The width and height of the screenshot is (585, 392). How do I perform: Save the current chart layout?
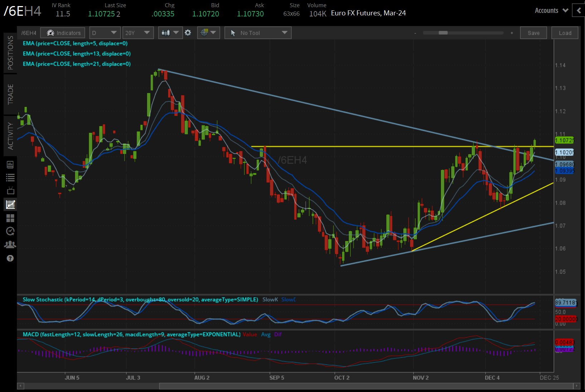[533, 33]
